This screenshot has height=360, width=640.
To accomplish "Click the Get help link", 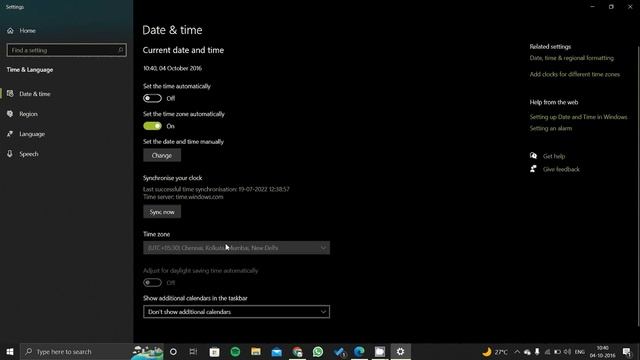I will (x=554, y=156).
